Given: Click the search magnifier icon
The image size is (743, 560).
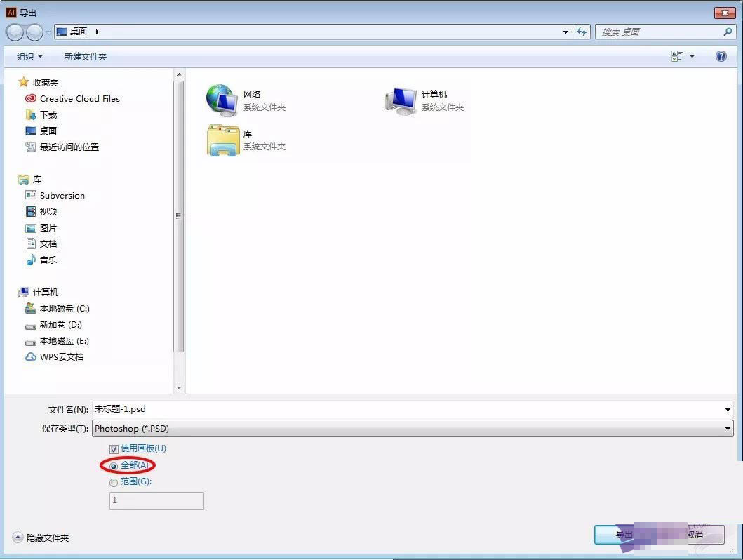Looking at the screenshot, I should [728, 32].
